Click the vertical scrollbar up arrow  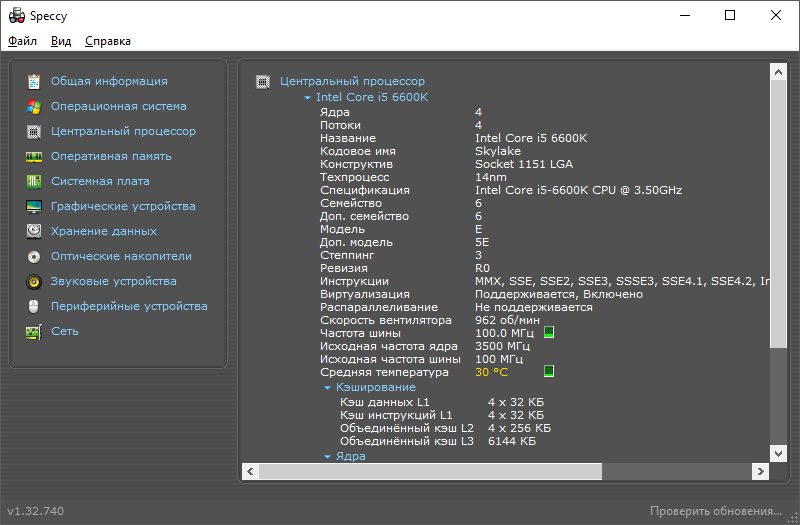click(x=778, y=72)
